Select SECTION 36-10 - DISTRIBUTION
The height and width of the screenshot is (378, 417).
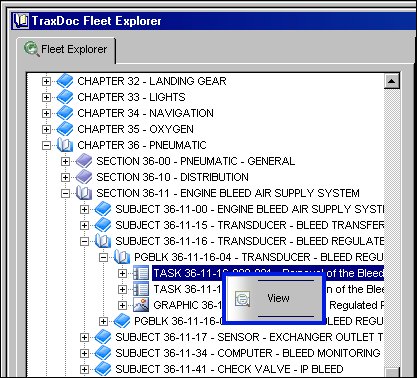tap(172, 177)
